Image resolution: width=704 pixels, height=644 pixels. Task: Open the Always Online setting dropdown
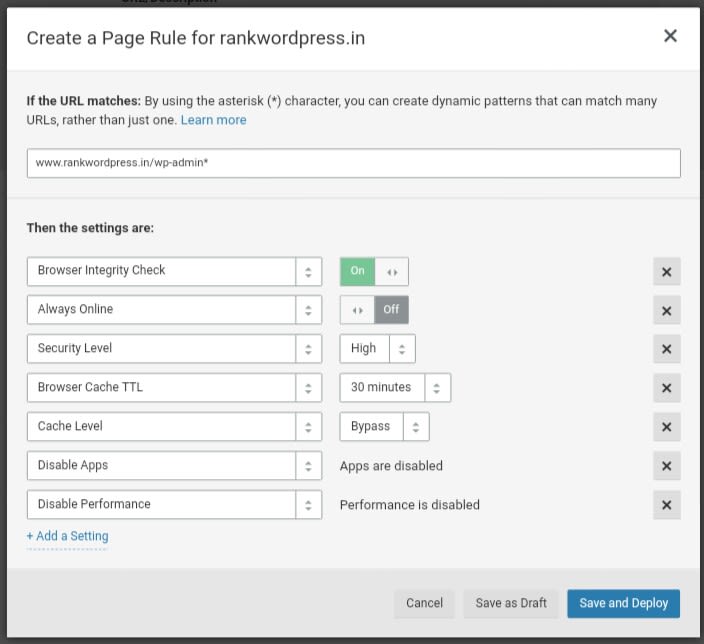(x=174, y=310)
